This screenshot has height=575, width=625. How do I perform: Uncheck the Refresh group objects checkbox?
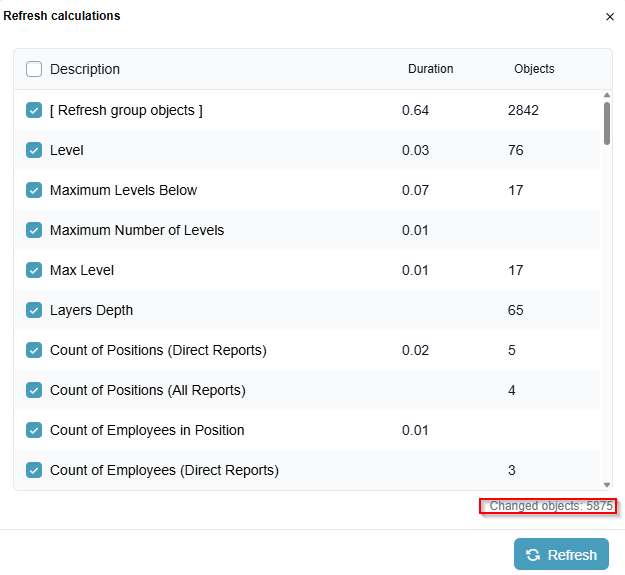[x=34, y=110]
